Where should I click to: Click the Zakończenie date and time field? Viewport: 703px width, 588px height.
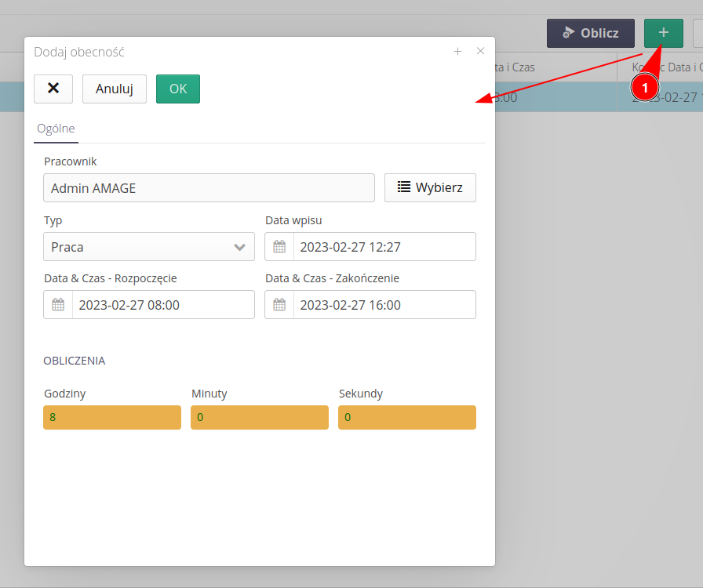tap(384, 305)
